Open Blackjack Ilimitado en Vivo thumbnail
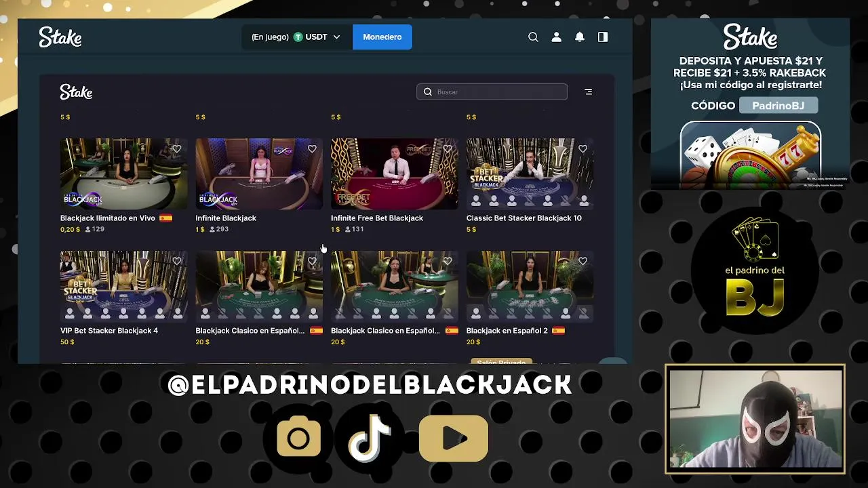Screen dimensions: 868x488 click(124, 174)
